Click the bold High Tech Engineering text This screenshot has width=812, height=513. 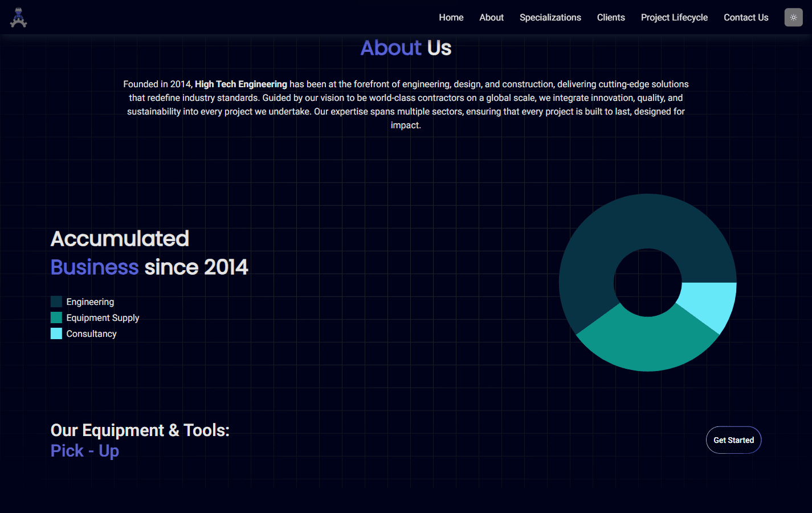[241, 84]
